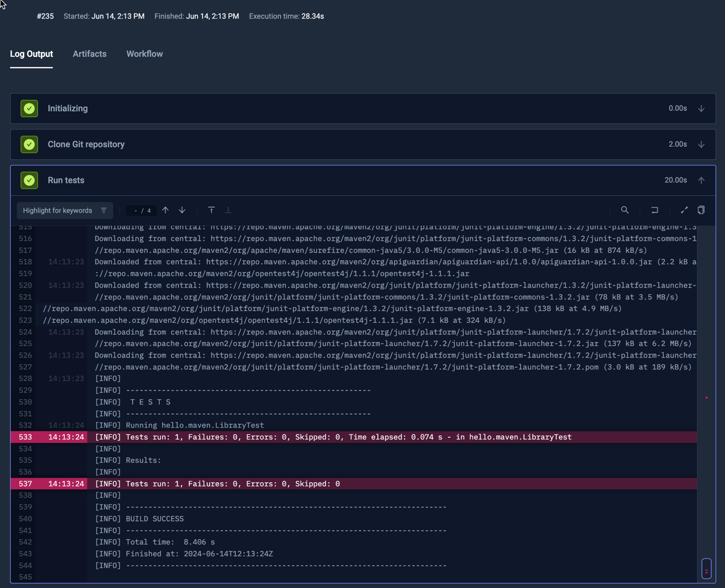The width and height of the screenshot is (725, 588).
Task: Toggle word wrap in the log viewer
Action: point(654,210)
